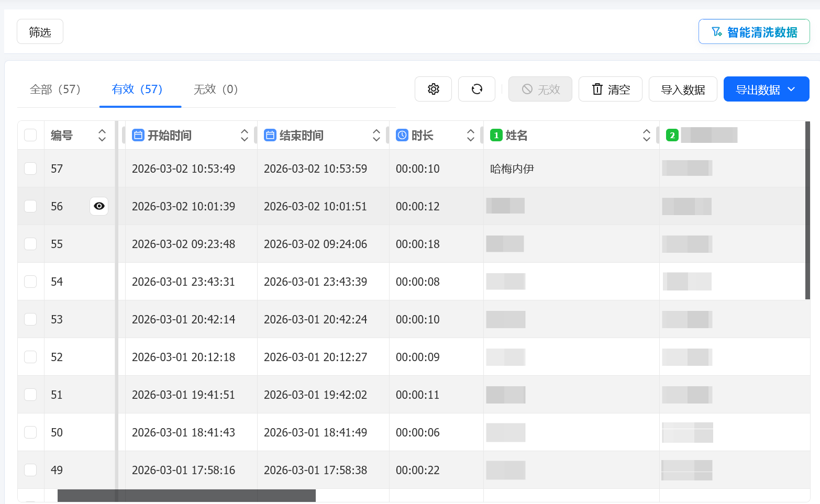Viewport: 820px width, 504px height.
Task: Click the disabled 无效 button
Action: click(x=540, y=89)
